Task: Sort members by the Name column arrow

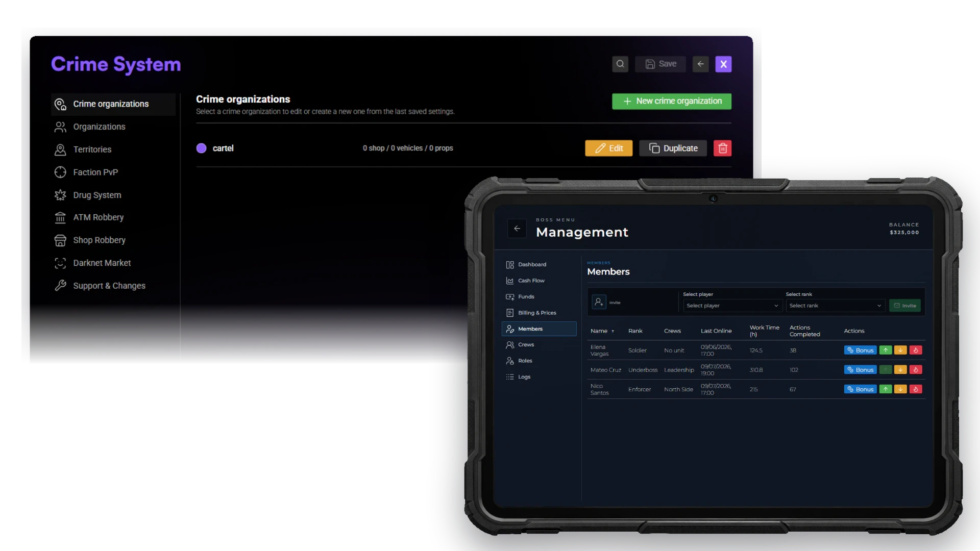Action: (x=613, y=331)
